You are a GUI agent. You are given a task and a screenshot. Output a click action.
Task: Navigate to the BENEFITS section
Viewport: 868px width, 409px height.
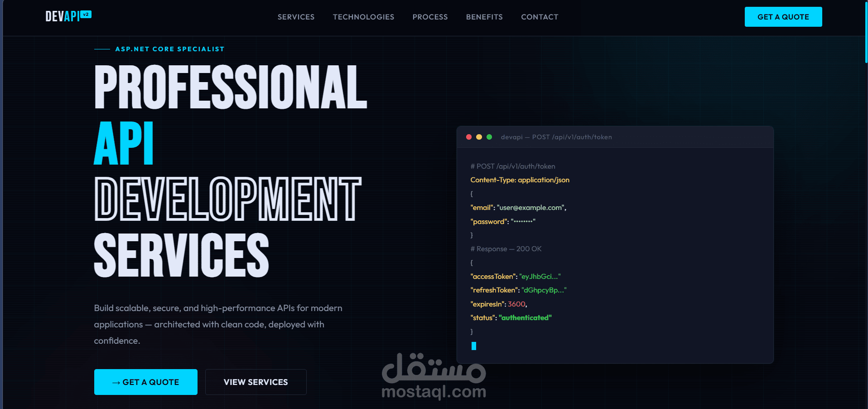point(484,17)
